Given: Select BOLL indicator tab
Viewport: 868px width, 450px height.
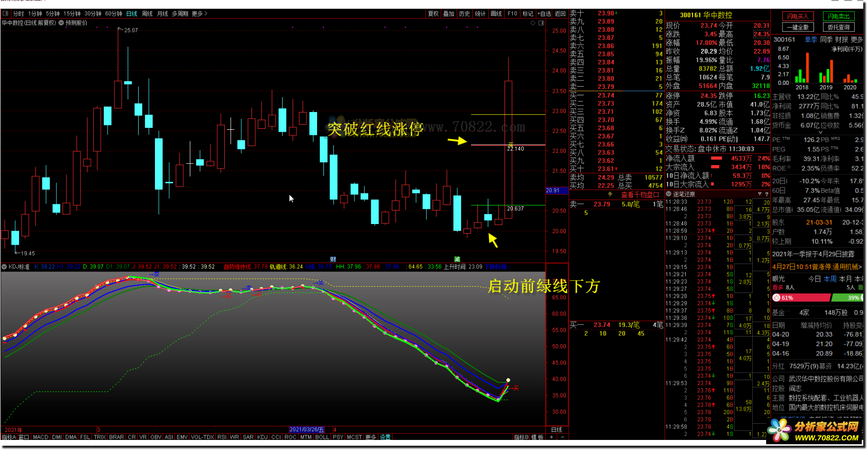Looking at the screenshot, I should (322, 437).
